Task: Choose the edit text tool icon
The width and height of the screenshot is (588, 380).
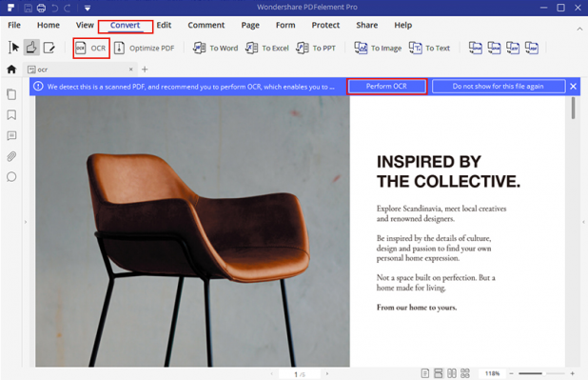Action: tap(49, 48)
